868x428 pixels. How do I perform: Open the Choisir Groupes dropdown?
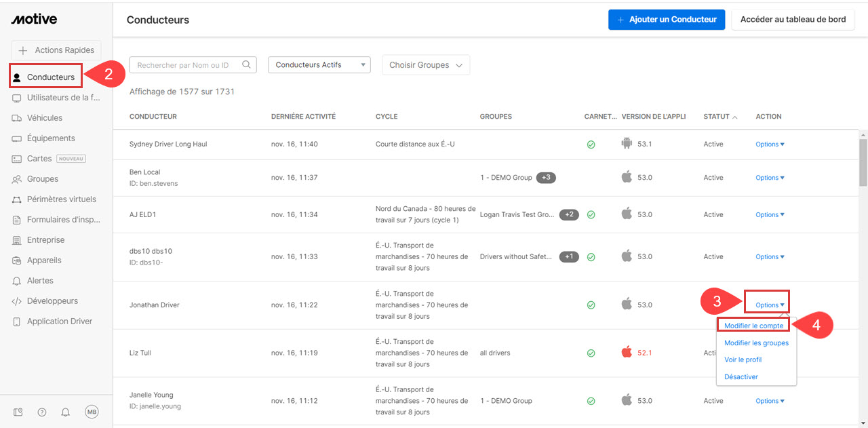tap(426, 65)
